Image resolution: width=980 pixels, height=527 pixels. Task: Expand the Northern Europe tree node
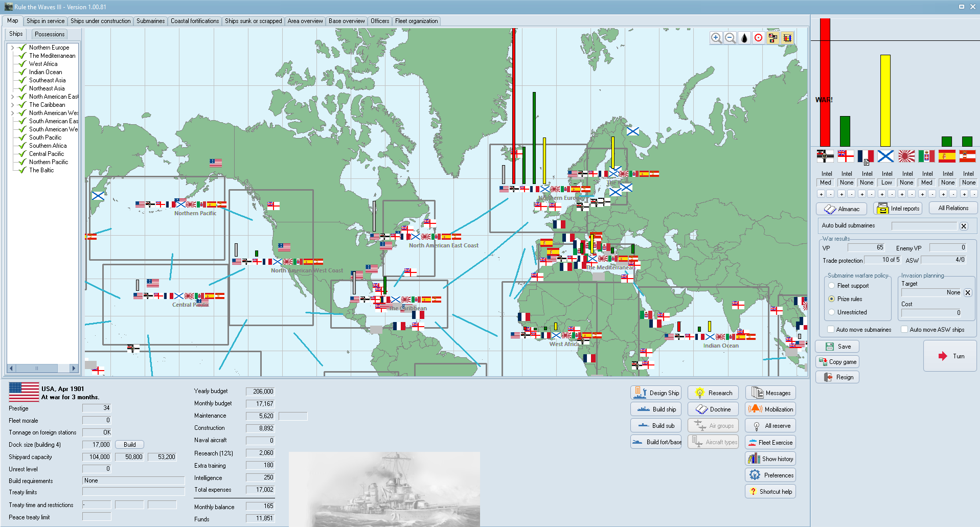pos(12,48)
